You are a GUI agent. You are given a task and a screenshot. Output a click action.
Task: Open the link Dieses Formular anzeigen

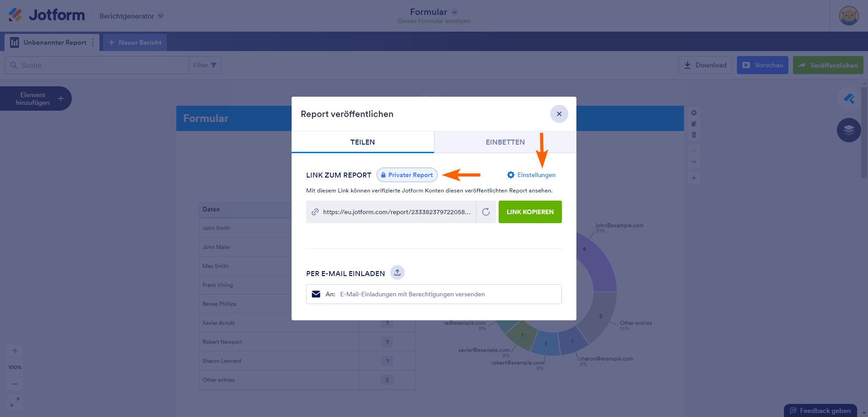434,21
